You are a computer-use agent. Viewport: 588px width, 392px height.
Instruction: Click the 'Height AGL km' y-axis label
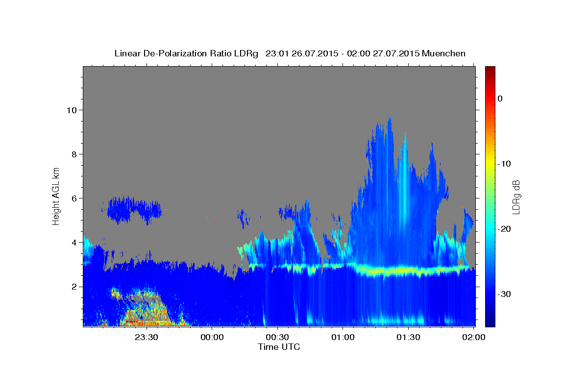click(56, 196)
